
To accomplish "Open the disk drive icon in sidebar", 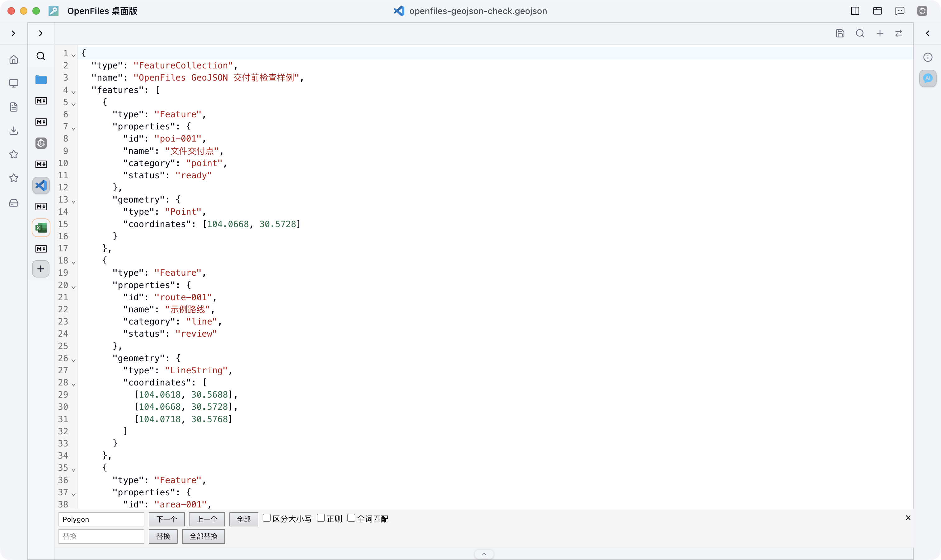I will pos(14,203).
